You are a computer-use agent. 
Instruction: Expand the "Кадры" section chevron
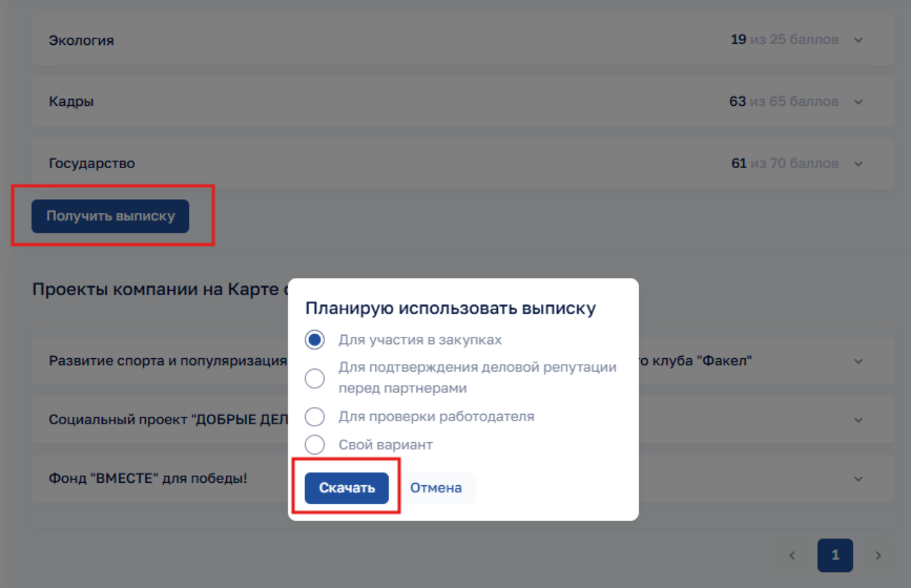[858, 102]
